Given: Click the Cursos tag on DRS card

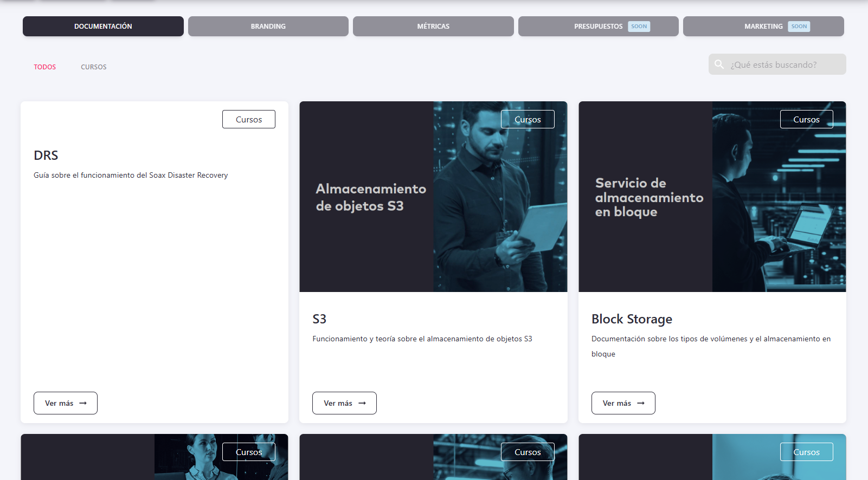Looking at the screenshot, I should point(249,119).
